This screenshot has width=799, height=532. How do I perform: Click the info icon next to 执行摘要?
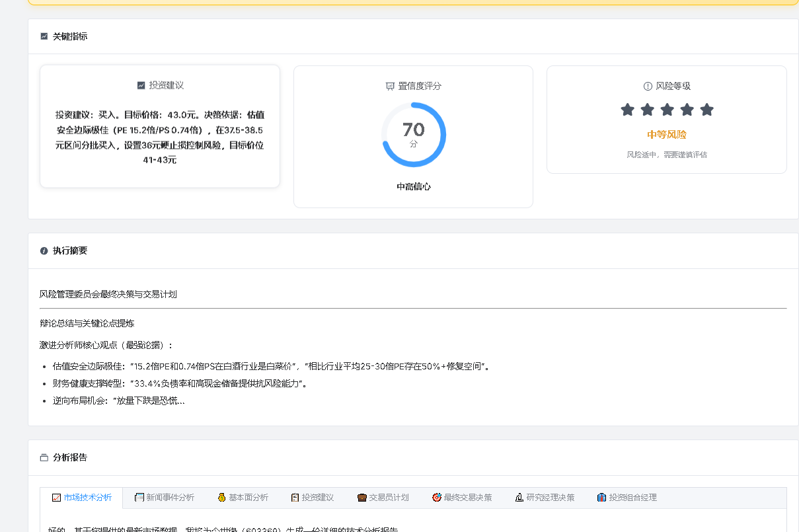44,250
